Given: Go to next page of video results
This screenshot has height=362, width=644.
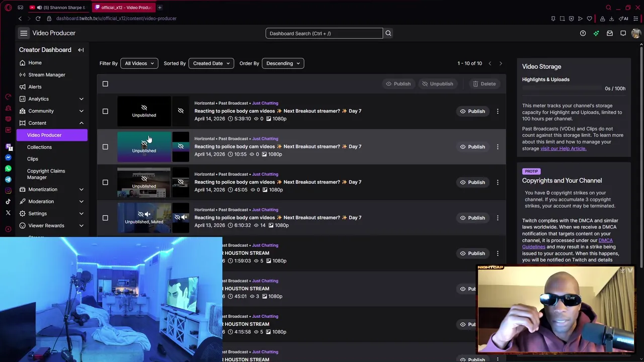Looking at the screenshot, I should point(501,63).
